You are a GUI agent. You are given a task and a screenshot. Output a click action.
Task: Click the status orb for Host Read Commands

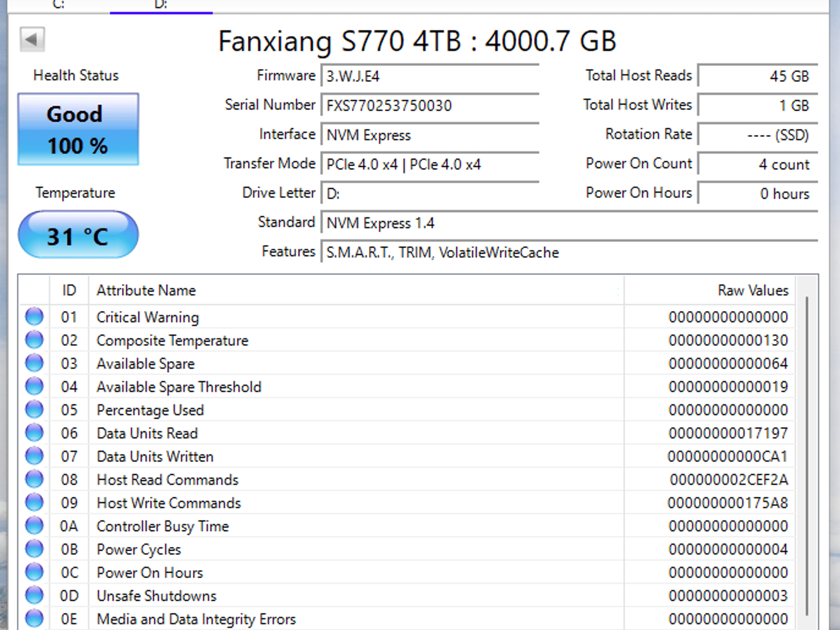coord(34,479)
